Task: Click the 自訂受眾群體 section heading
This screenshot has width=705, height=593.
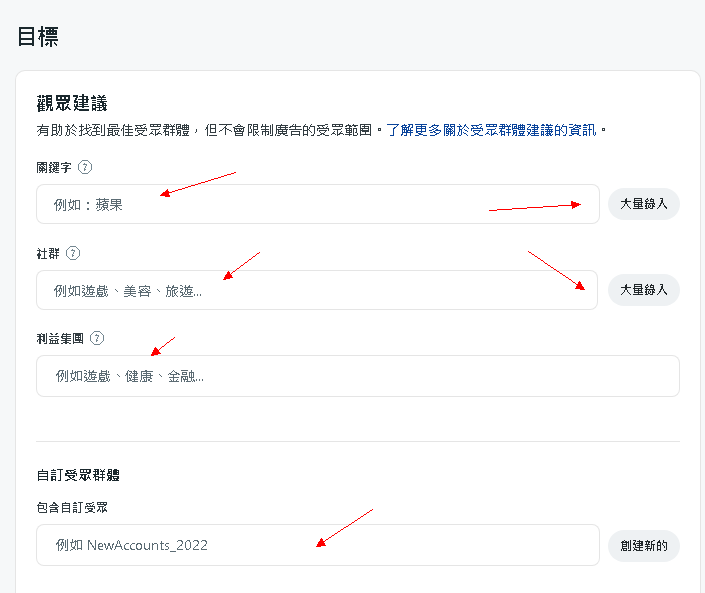Action: (79, 474)
